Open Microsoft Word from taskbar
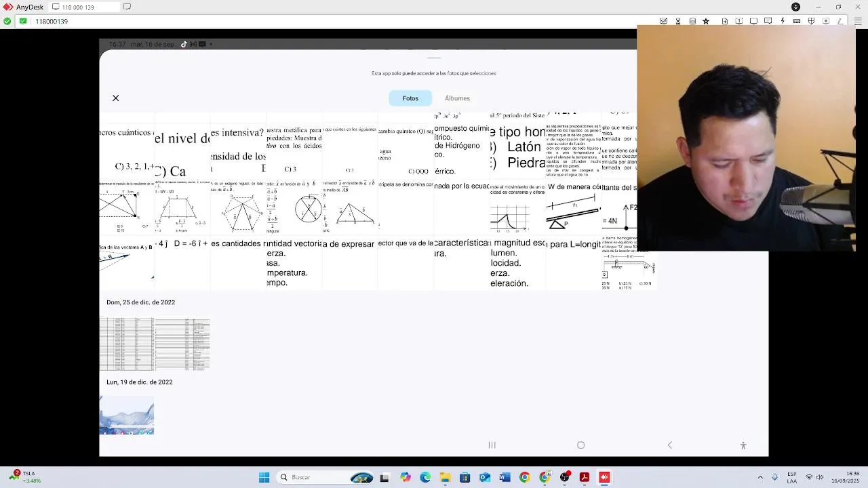868x488 pixels. tap(505, 477)
